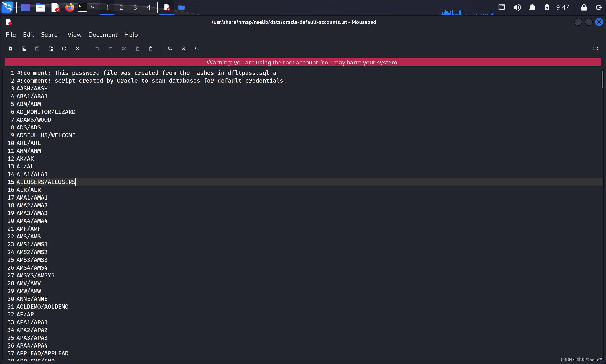Screen dimensions: 606x364
Task: Toggle fullscreen mode icon
Action: 595,48
